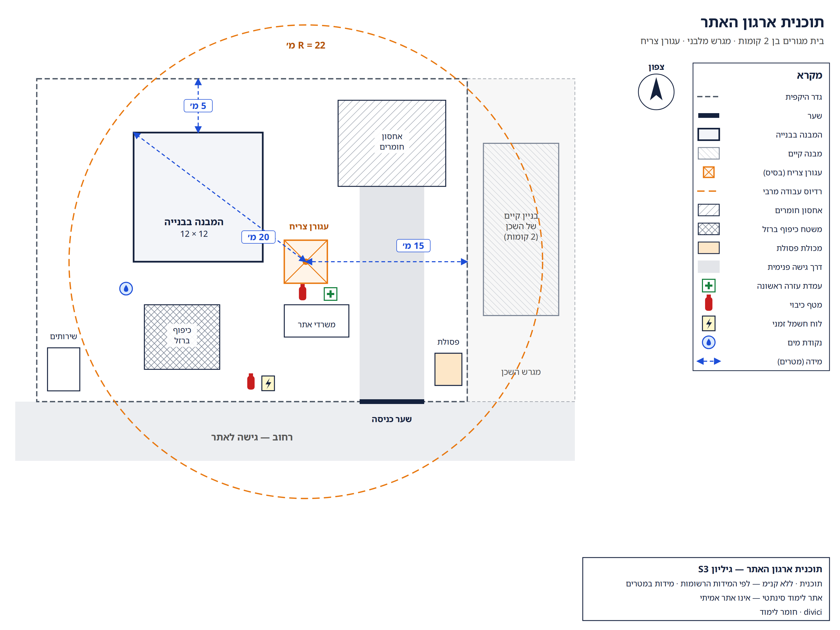Click the שער כניסה entrance gate label
This screenshot has width=840, height=630.
tap(392, 419)
